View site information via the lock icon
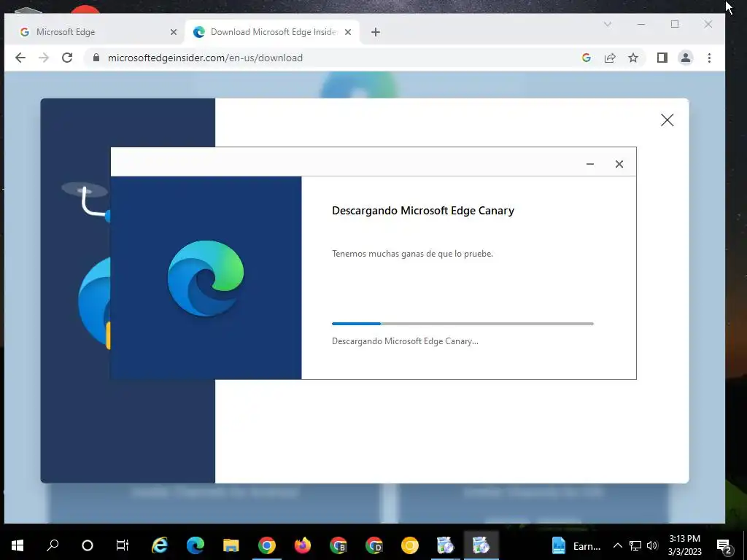Screen dimensions: 747x560 point(96,58)
